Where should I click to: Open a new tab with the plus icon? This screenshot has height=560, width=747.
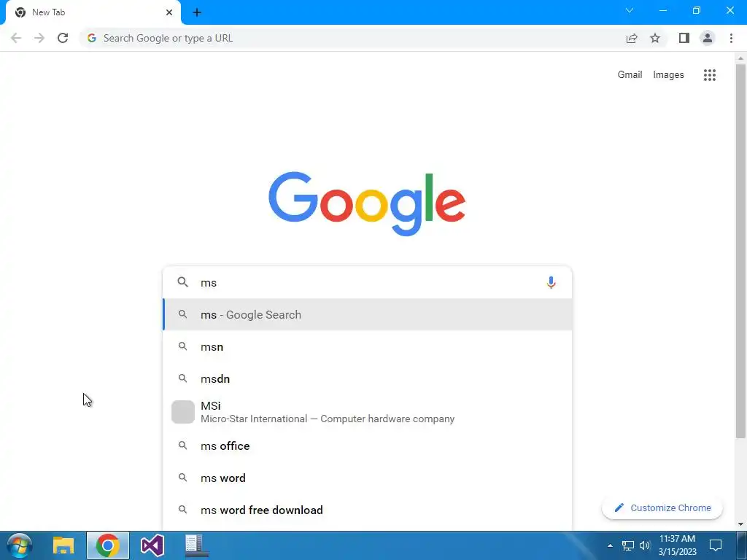click(x=197, y=12)
